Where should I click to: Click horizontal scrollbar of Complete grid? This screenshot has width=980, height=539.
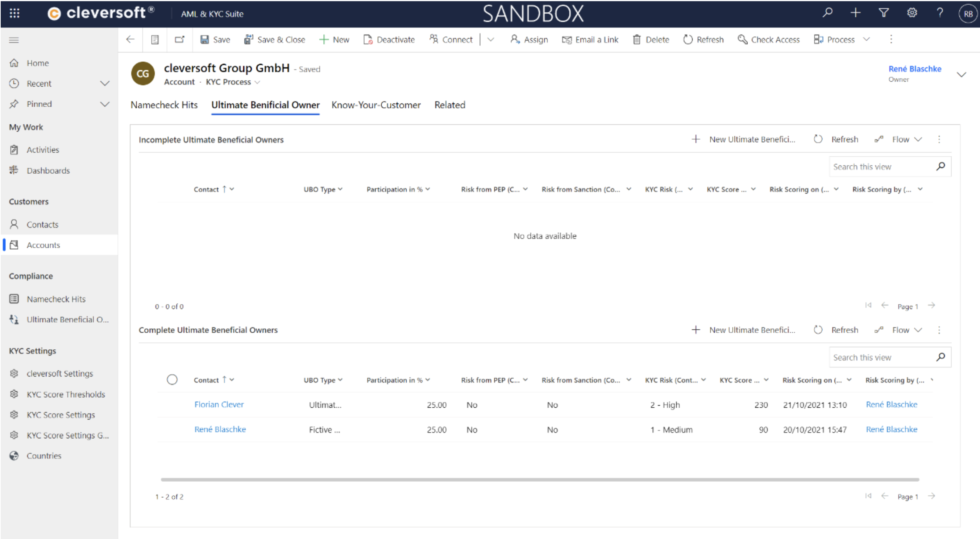pyautogui.click(x=540, y=480)
